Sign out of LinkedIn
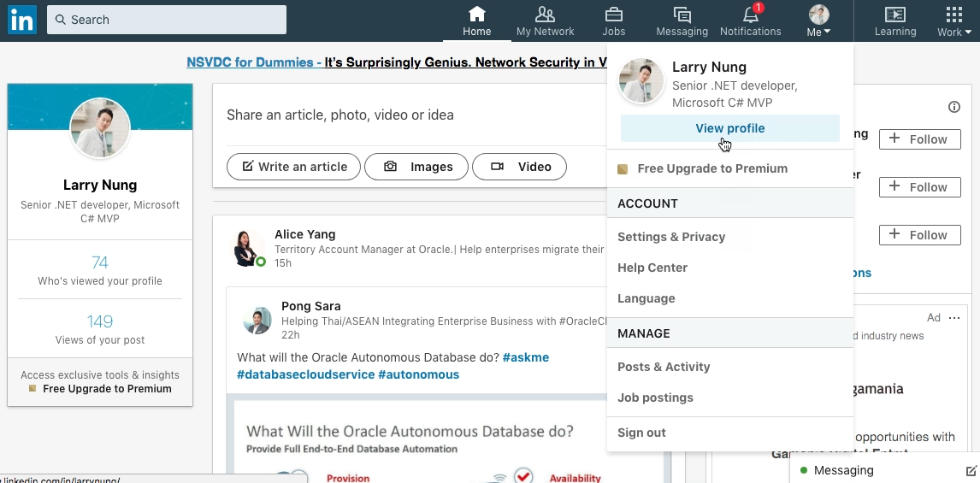Image resolution: width=980 pixels, height=483 pixels. coord(642,433)
